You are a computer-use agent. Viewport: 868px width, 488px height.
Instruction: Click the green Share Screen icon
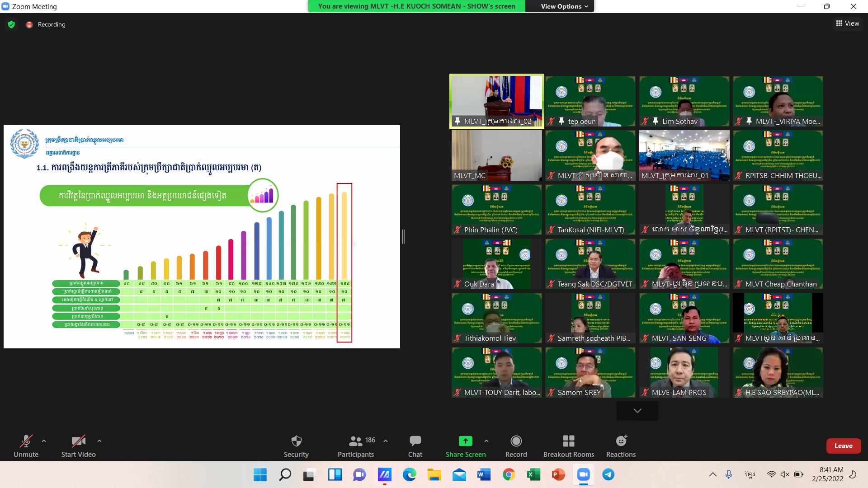(465, 441)
